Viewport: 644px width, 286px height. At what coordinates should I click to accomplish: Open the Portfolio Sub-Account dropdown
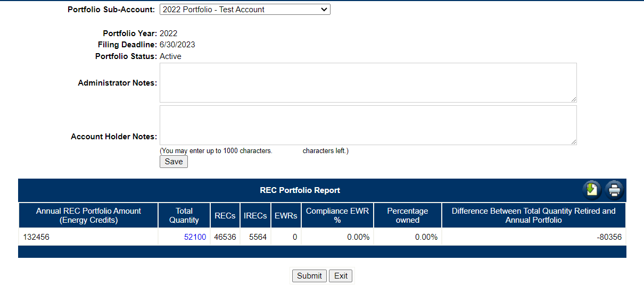pos(245,10)
